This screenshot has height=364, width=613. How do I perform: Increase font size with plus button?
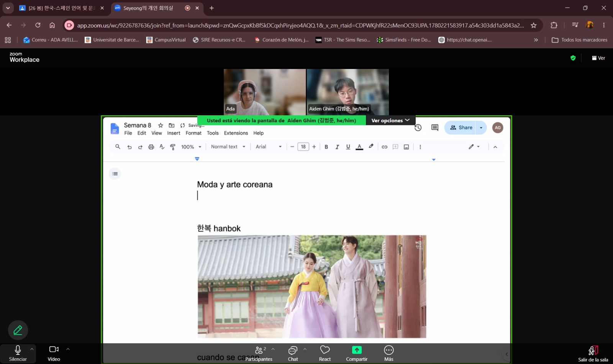pyautogui.click(x=314, y=147)
